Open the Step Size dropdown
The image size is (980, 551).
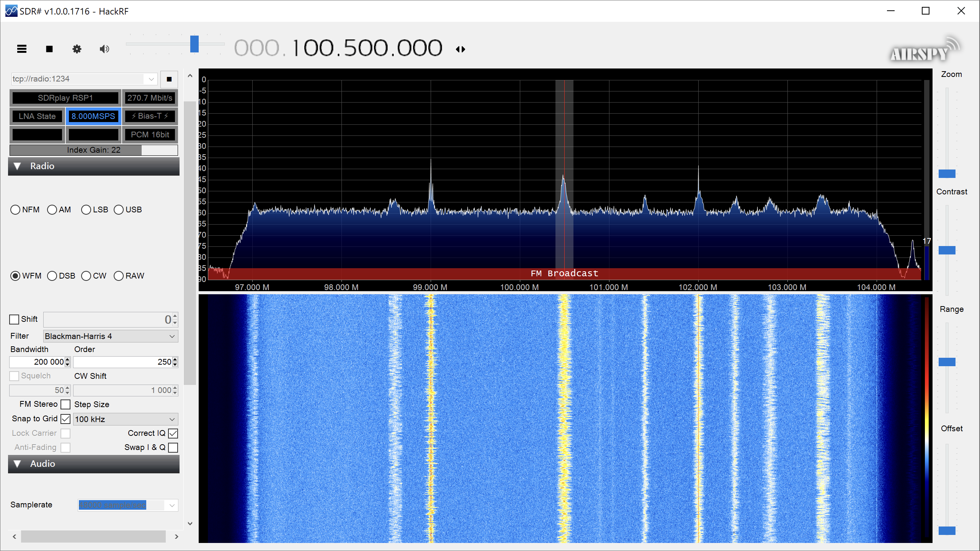125,419
